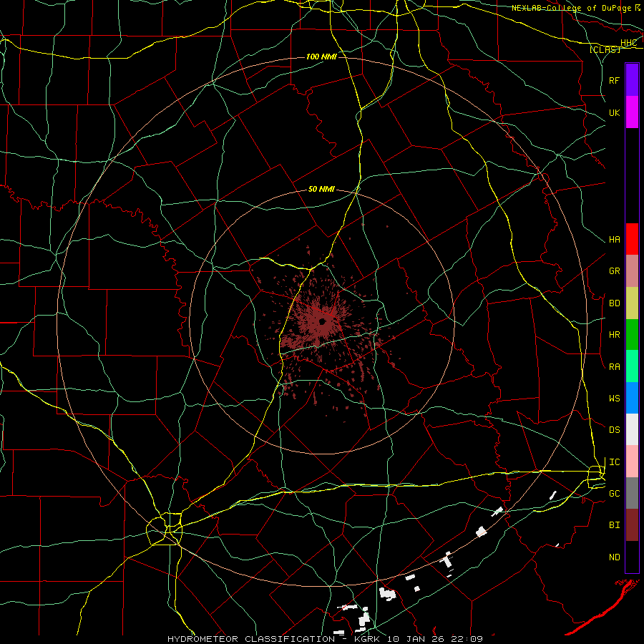Click the 'HA' legend label
The width and height of the screenshot is (644, 644).
[x=615, y=240]
